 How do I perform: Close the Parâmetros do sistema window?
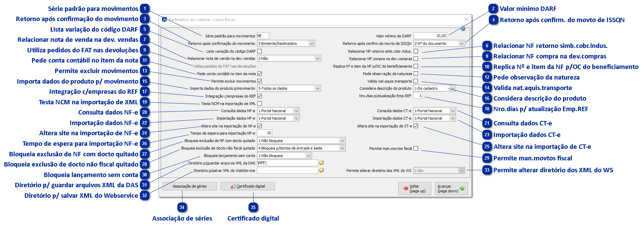pyautogui.click(x=466, y=19)
